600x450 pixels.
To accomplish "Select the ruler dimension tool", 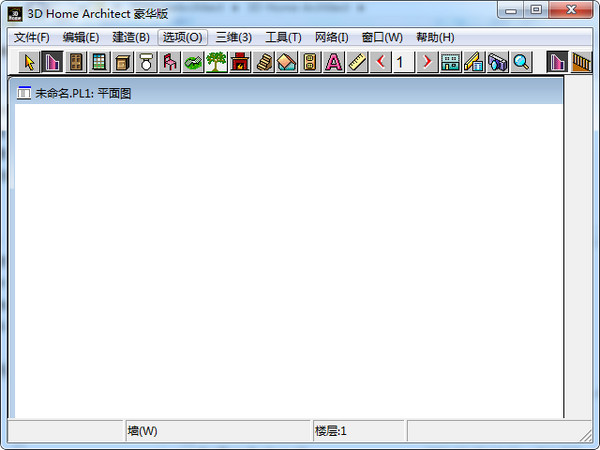I will click(357, 62).
